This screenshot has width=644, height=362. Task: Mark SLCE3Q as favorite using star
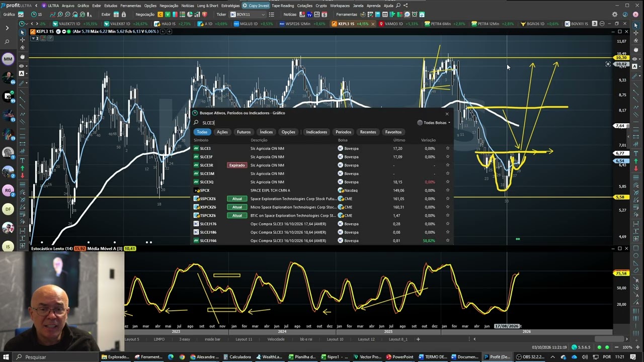pyautogui.click(x=447, y=182)
